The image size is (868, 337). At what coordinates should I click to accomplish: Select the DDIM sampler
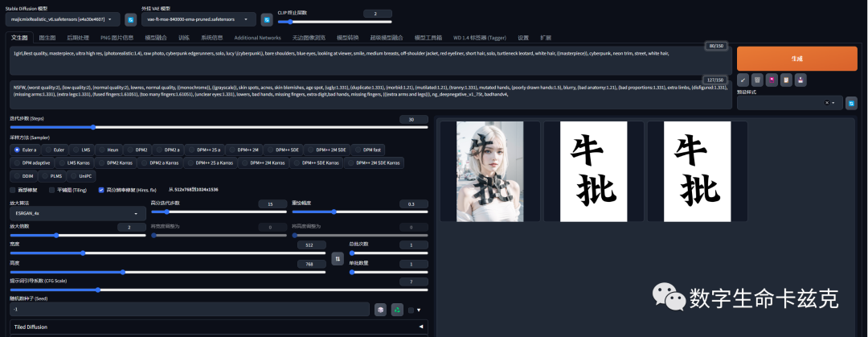[23, 176]
